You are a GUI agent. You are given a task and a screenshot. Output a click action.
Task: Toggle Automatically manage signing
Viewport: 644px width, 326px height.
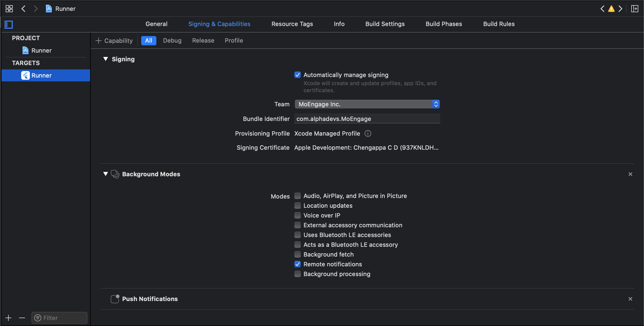pos(298,75)
